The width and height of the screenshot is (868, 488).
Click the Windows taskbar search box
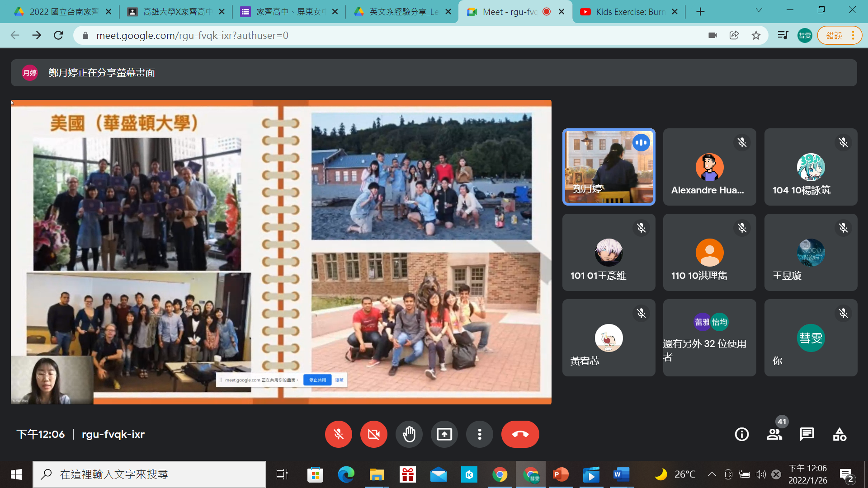(x=149, y=474)
